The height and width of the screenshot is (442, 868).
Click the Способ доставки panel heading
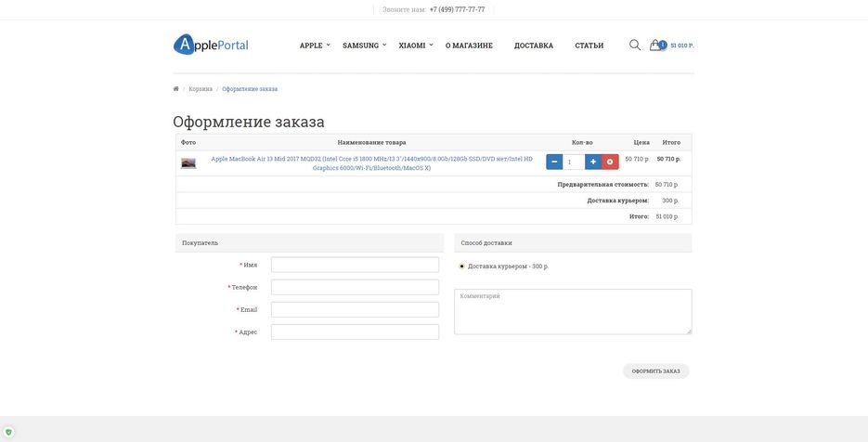573,242
